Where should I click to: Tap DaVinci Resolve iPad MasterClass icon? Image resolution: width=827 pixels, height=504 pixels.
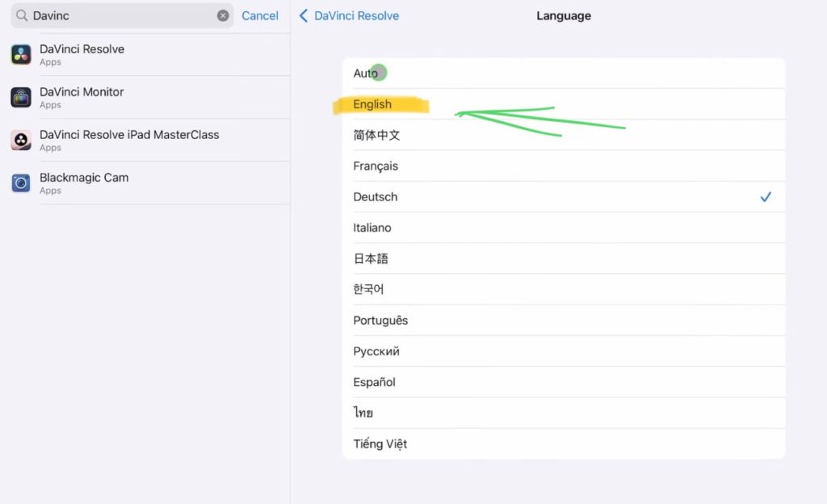(21, 141)
